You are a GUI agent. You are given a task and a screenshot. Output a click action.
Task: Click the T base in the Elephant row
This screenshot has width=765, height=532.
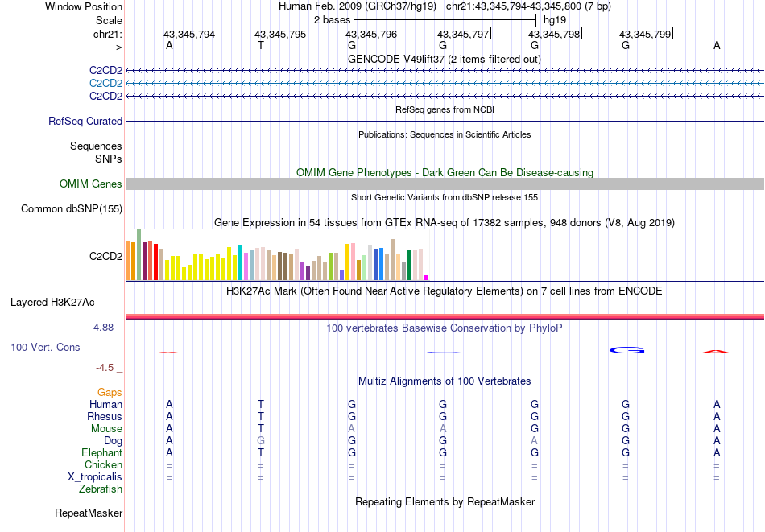tap(261, 452)
